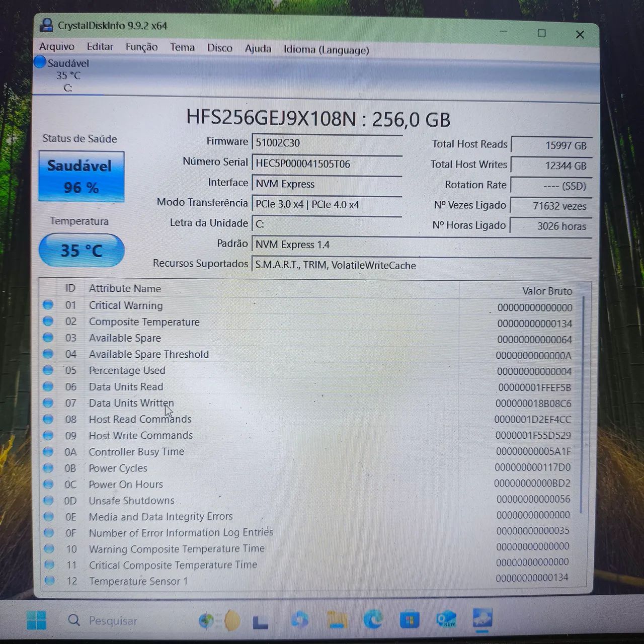Click raw value 000000000117D0

pyautogui.click(x=532, y=467)
